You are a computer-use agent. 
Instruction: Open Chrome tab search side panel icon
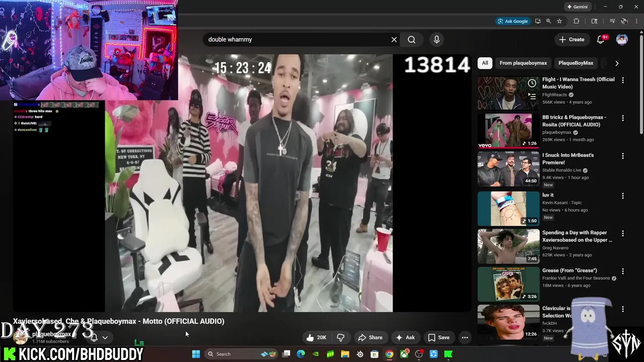pos(594,21)
